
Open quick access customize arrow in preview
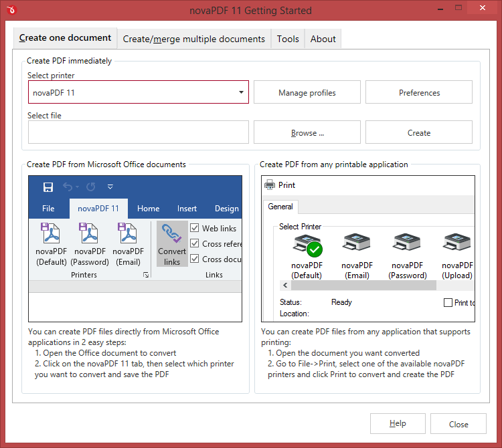pos(110,187)
